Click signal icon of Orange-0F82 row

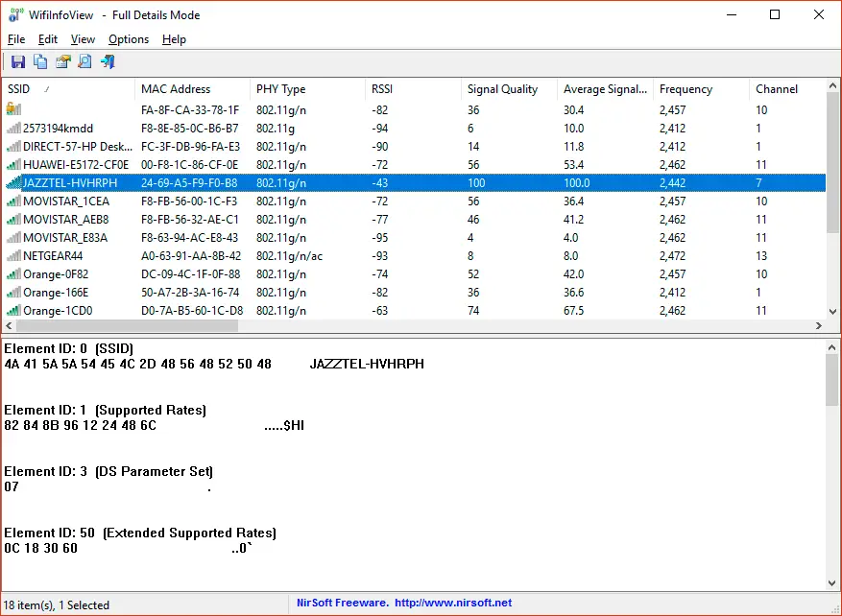coord(13,274)
